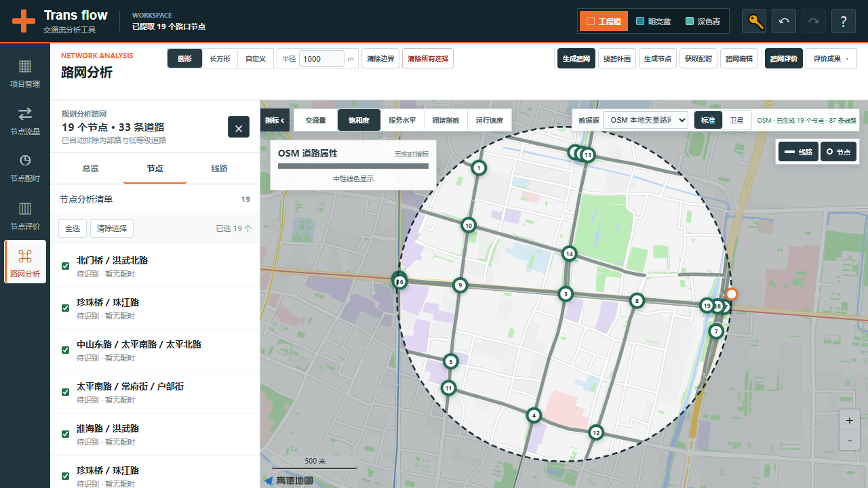Select map node marker 14
The height and width of the screenshot is (488, 868).
coord(569,254)
